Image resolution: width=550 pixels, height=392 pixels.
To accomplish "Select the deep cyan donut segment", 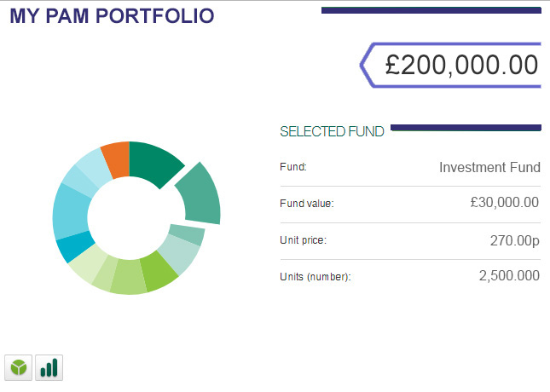I will 75,245.
